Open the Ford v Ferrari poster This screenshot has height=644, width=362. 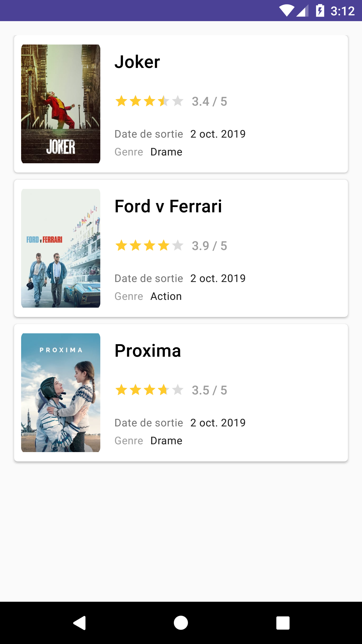[x=61, y=248]
